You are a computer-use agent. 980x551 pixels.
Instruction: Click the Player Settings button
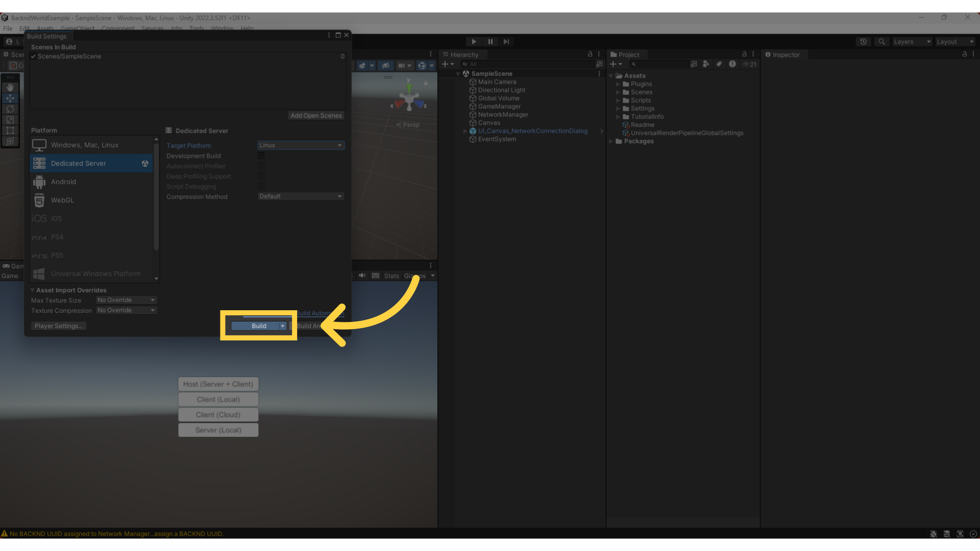[59, 325]
